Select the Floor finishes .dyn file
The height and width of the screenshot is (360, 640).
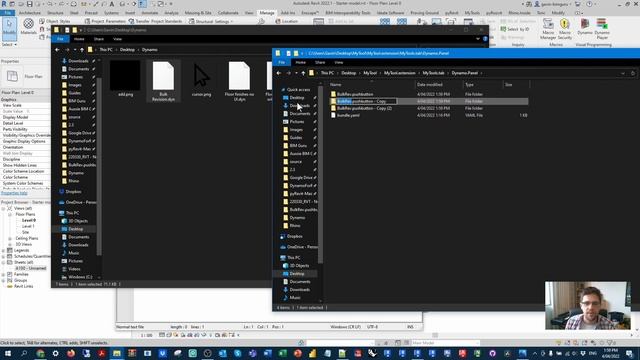239,81
